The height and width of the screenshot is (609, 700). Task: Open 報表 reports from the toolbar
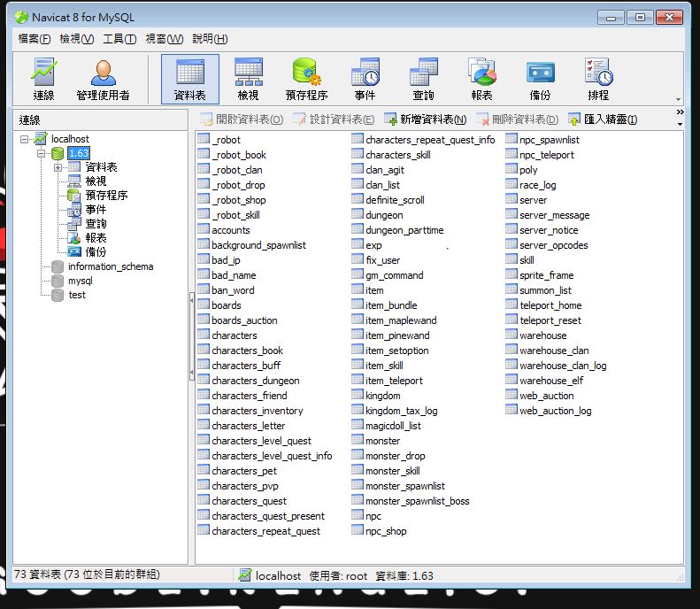[x=481, y=79]
